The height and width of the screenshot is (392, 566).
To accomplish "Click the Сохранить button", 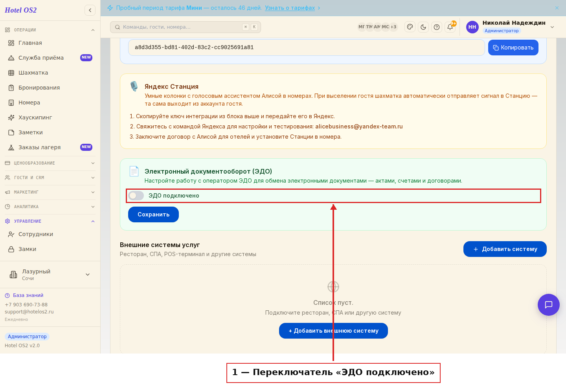I will (153, 214).
